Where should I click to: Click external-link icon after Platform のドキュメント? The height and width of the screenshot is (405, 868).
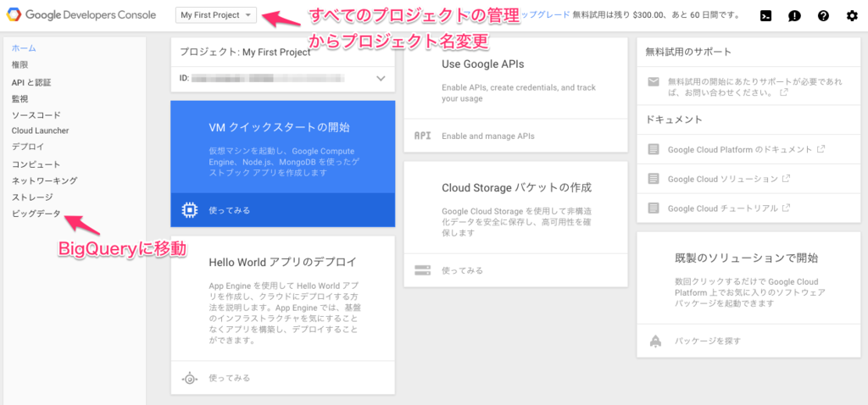click(821, 149)
